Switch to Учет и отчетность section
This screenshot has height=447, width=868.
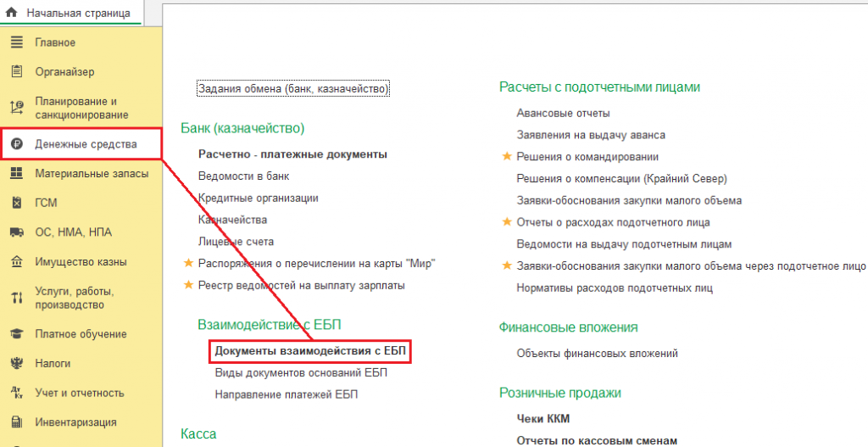81,394
